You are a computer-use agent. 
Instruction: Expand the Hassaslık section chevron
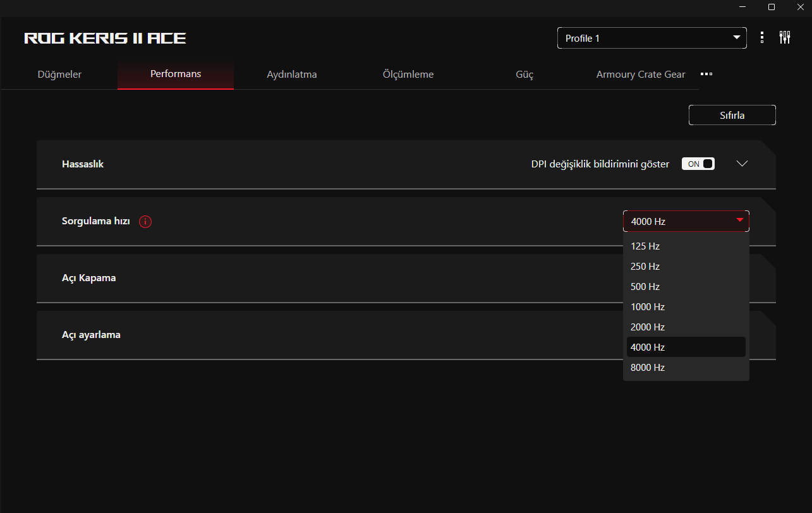[742, 164]
